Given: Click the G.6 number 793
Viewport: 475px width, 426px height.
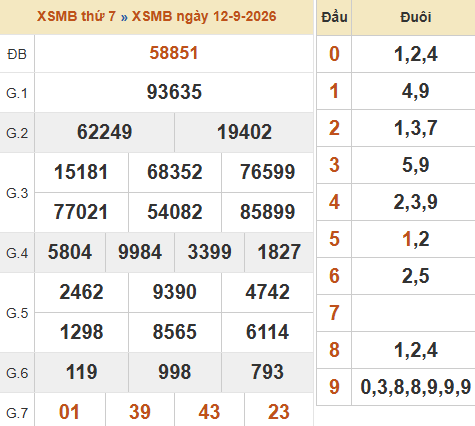Looking at the screenshot, I should tap(268, 372).
